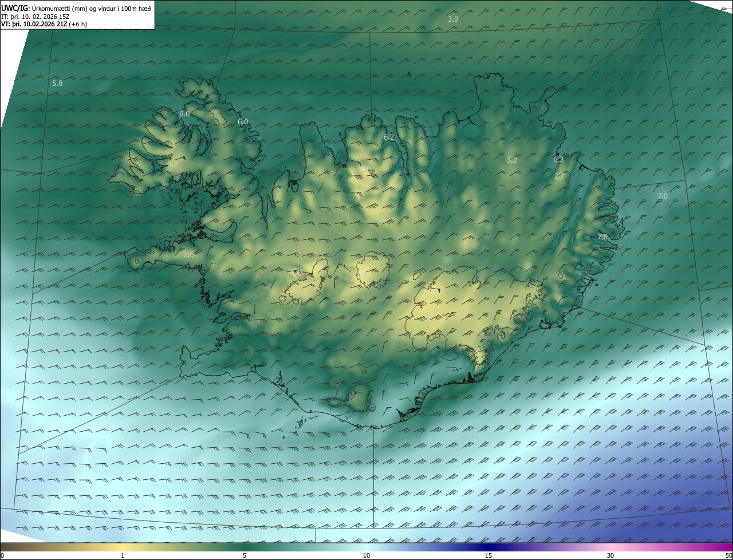Click the legend tick label 15
The width and height of the screenshot is (733, 560).
488,555
